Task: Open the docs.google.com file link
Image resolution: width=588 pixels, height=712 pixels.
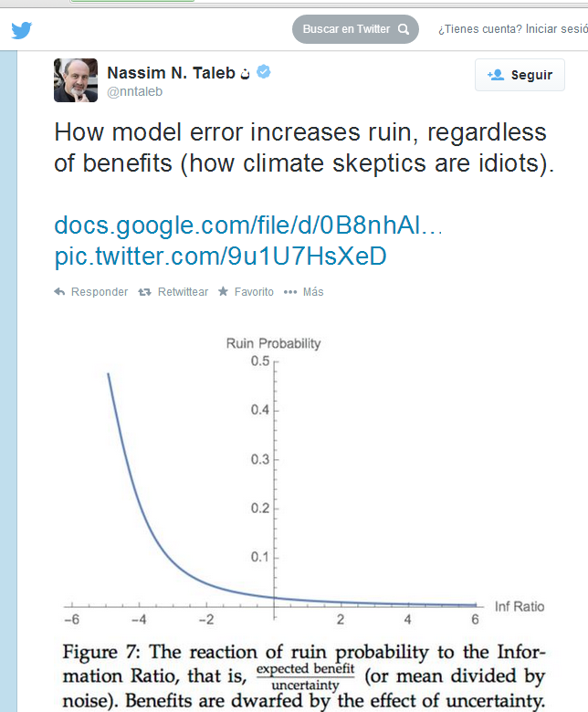Action: click(x=248, y=225)
